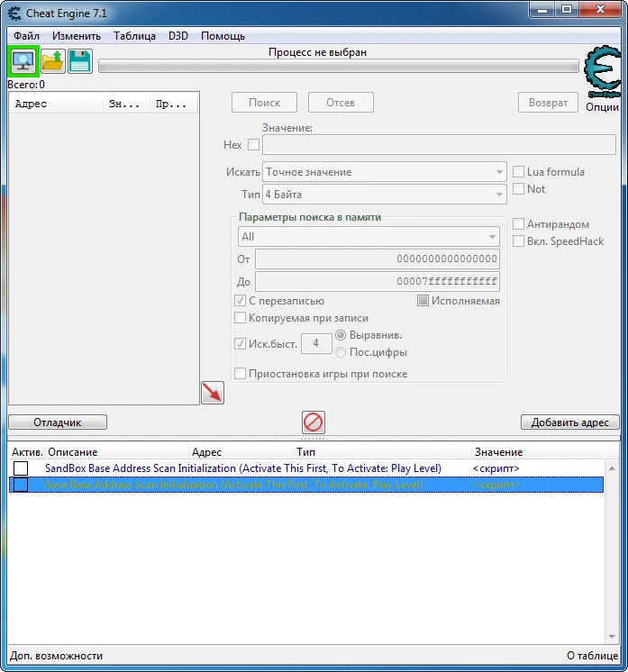Open Точное значение scan type dropdown
The image size is (628, 672).
(385, 172)
